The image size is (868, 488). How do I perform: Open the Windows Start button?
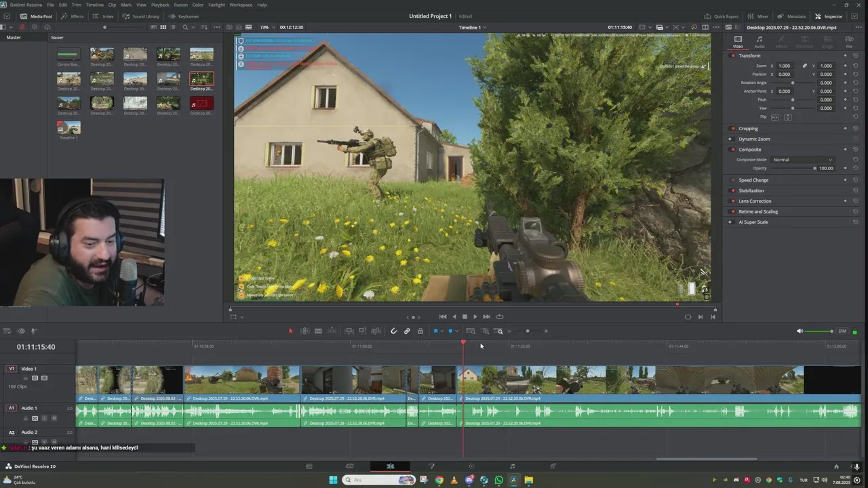[333, 480]
